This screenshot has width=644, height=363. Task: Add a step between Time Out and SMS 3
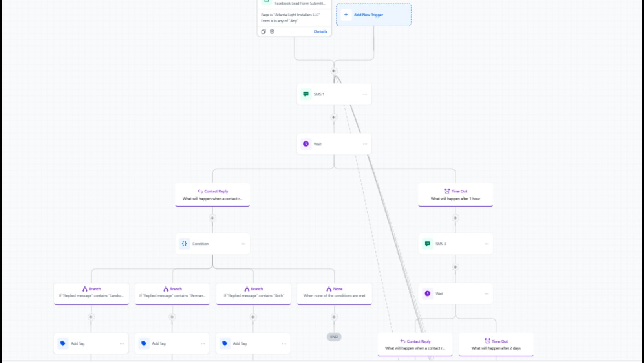(456, 218)
